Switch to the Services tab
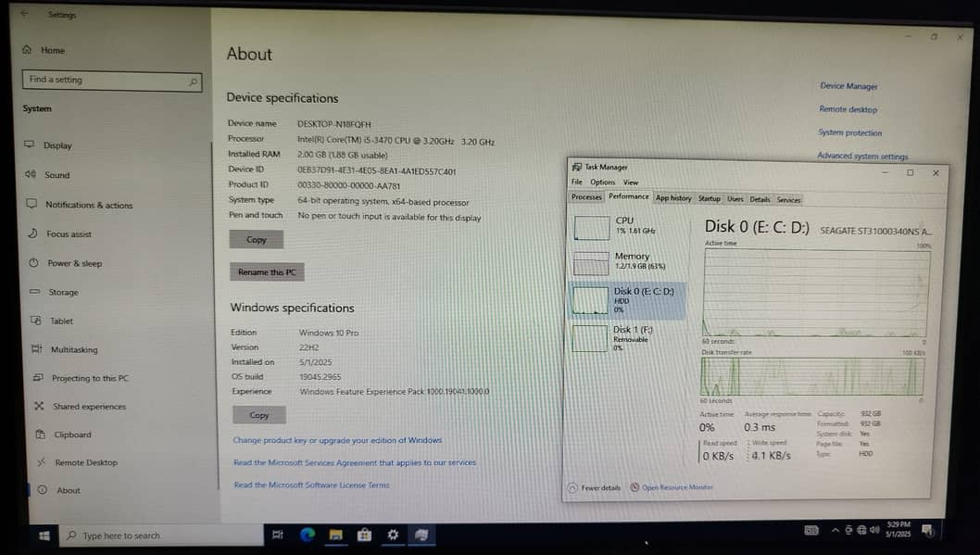980x555 pixels. (x=788, y=200)
